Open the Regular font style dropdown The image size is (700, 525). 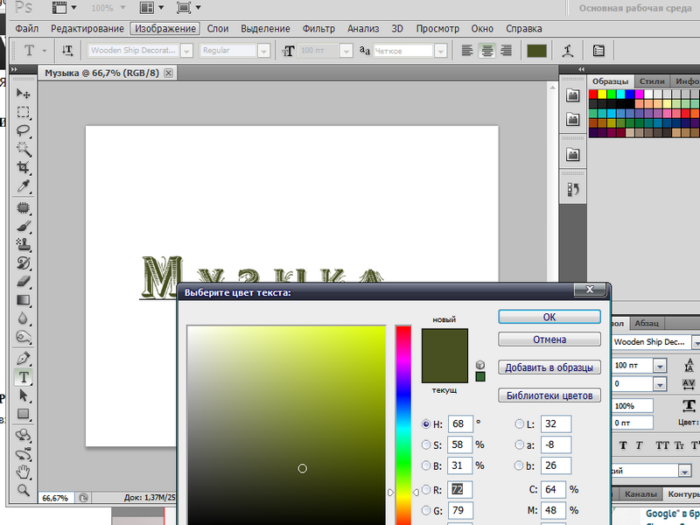[264, 50]
